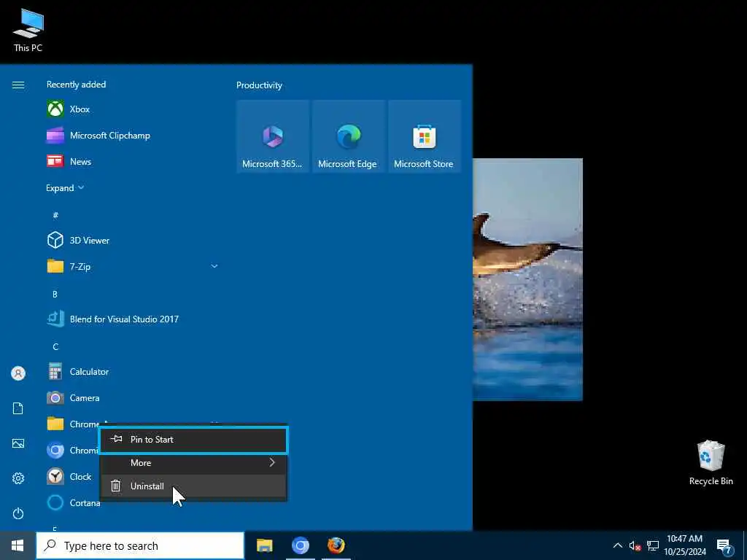Select the This PC desktop icon
Viewport: 747px width, 560px height.
pos(28,29)
